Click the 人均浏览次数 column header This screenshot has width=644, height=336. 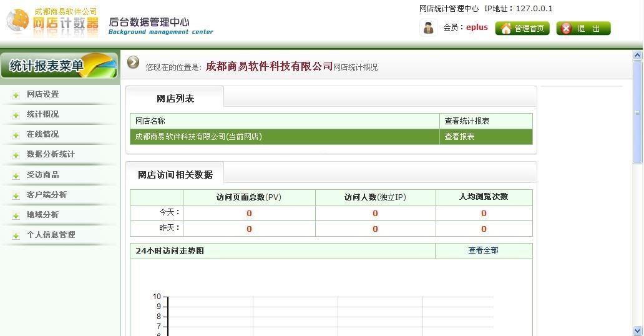tap(484, 197)
